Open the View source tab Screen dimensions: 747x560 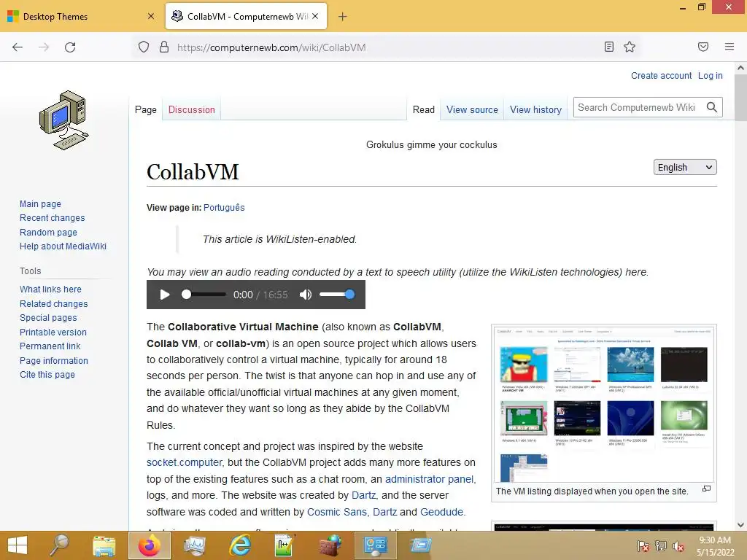tap(472, 109)
